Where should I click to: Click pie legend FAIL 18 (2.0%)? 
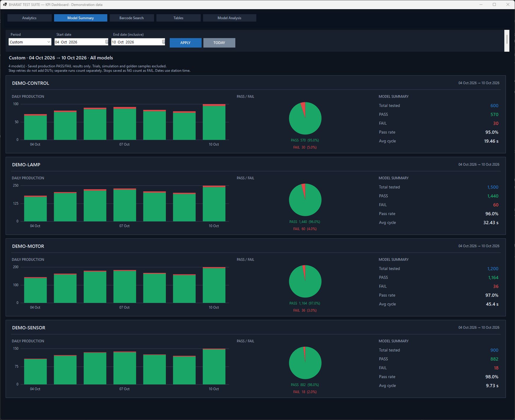point(305,392)
